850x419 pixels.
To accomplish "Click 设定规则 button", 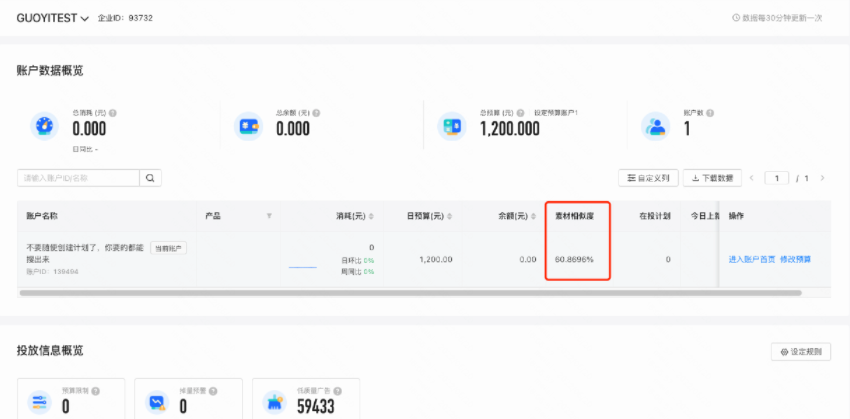I will 801,352.
